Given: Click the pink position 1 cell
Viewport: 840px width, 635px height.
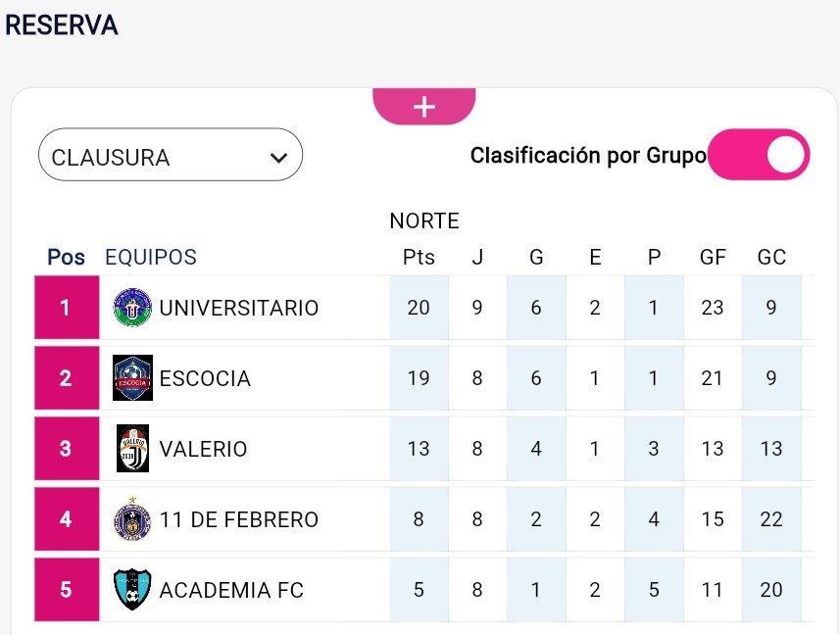Looking at the screenshot, I should (66, 308).
